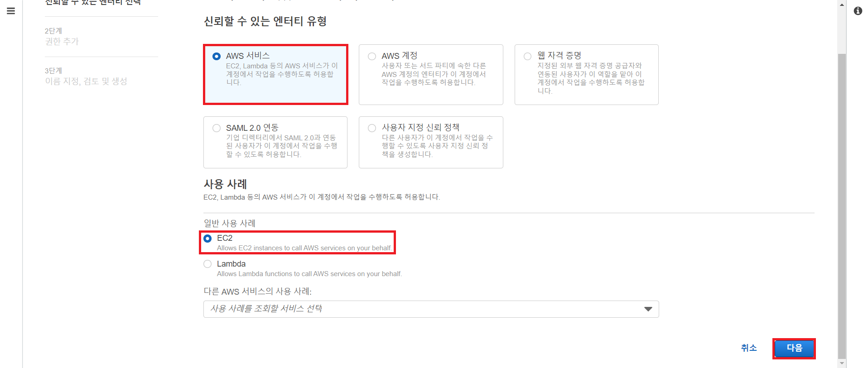
Task: Open the 사용 사례를 조회할 서비스 선택 dropdown
Action: (431, 309)
